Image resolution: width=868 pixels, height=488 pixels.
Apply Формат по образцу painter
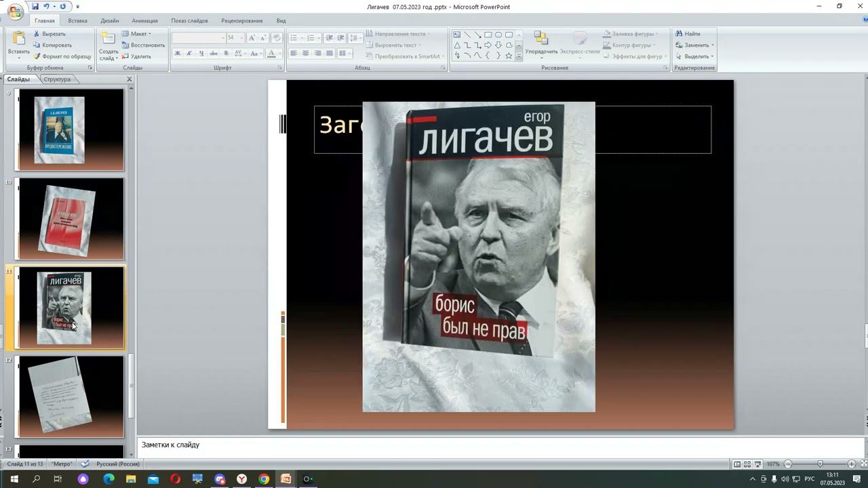pyautogui.click(x=62, y=56)
